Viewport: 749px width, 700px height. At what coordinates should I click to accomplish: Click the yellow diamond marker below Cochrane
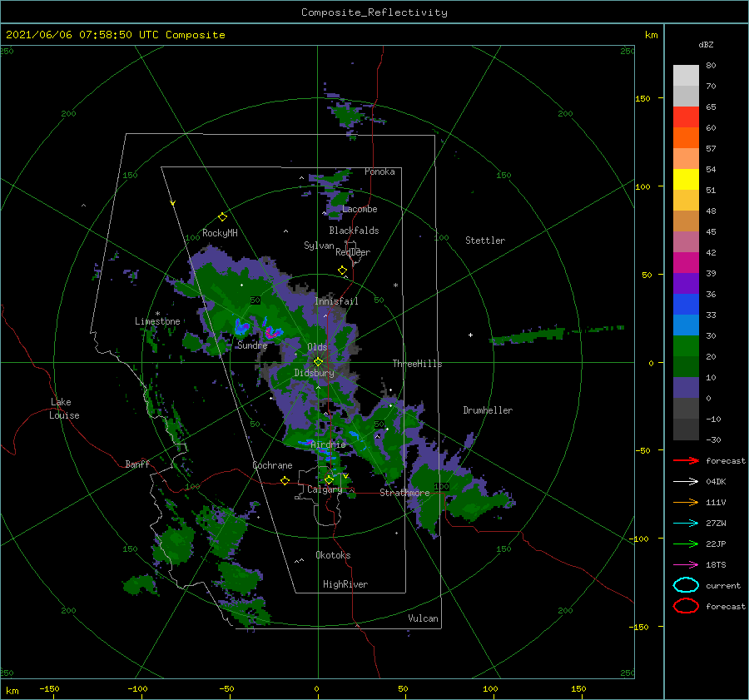point(285,481)
